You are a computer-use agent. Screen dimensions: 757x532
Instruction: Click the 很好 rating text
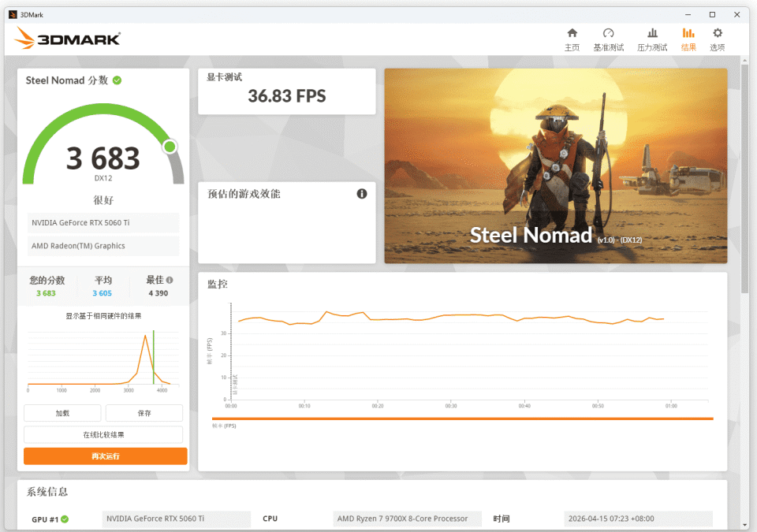click(103, 200)
